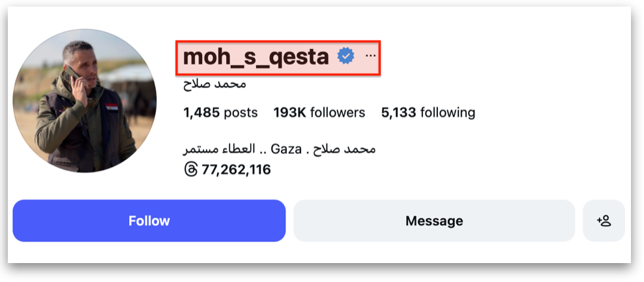This screenshot has height=282, width=644.
Task: Click the word Gaza in bio
Action: pos(285,149)
